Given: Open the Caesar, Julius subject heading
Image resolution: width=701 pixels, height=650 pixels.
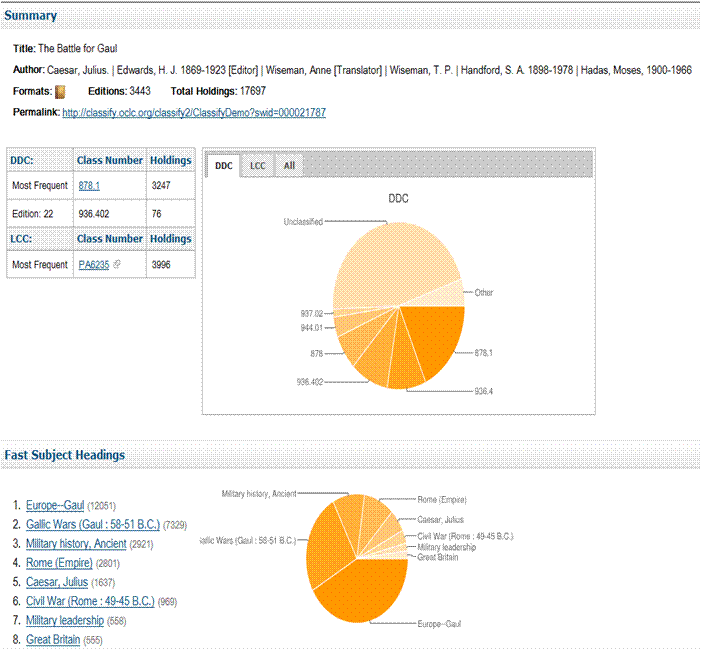Looking at the screenshot, I should tap(57, 582).
